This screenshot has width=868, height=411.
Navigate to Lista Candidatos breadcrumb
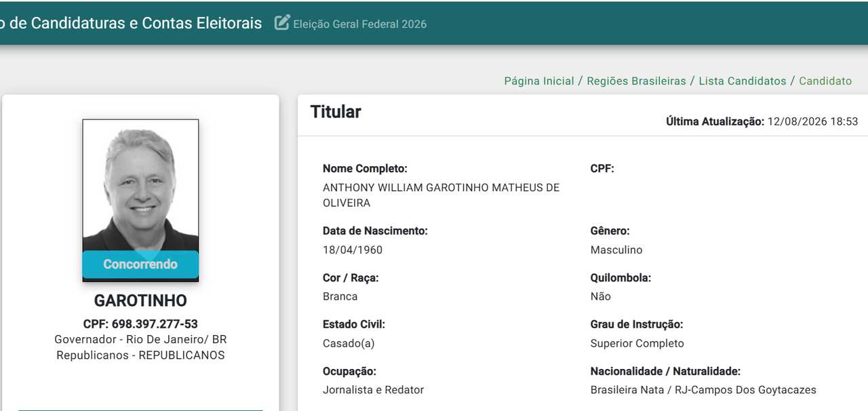pyautogui.click(x=743, y=81)
